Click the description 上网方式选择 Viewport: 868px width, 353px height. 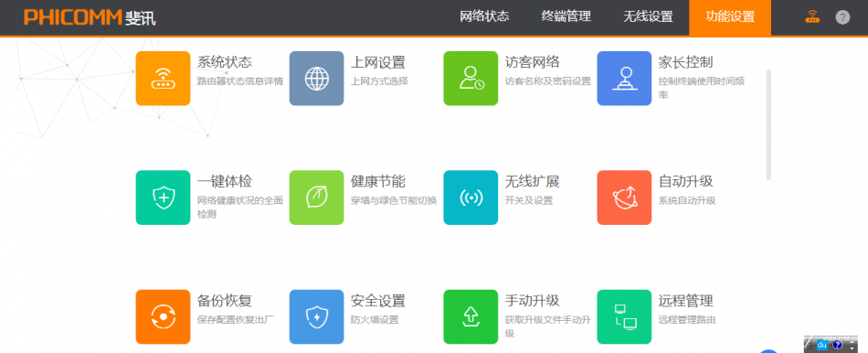[380, 81]
